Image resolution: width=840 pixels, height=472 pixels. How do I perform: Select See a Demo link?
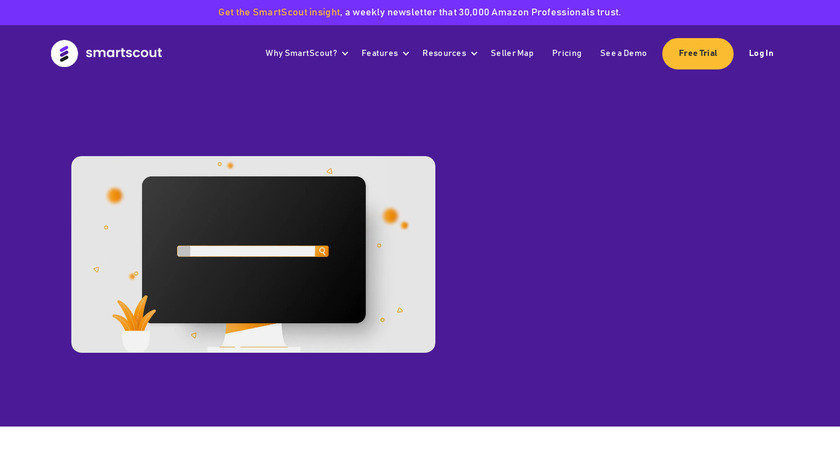623,53
